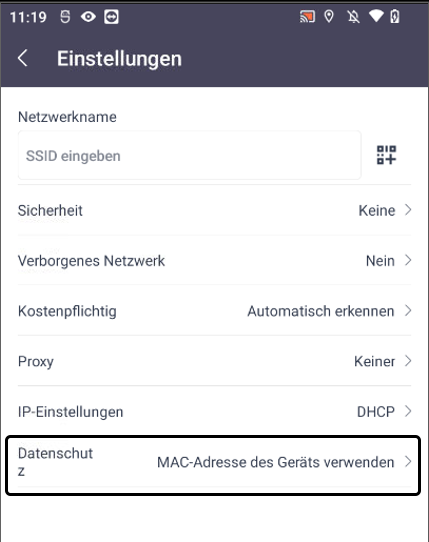Open the Proxy setting row

(214, 361)
